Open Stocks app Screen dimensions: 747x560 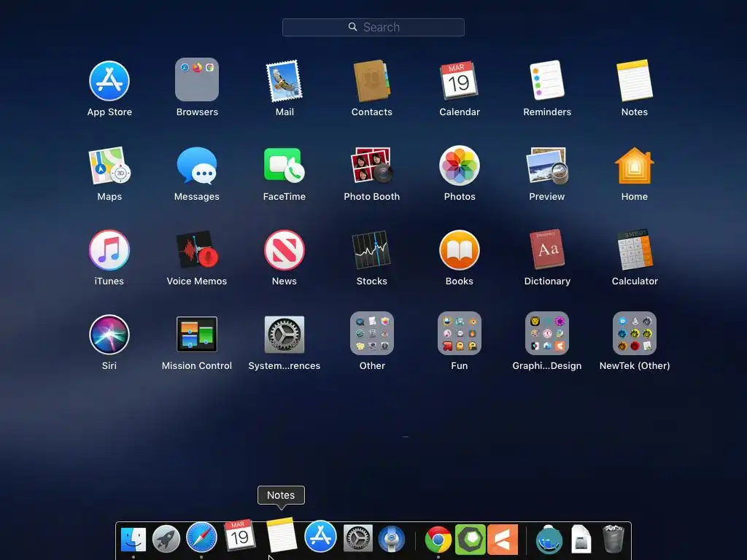pyautogui.click(x=371, y=250)
